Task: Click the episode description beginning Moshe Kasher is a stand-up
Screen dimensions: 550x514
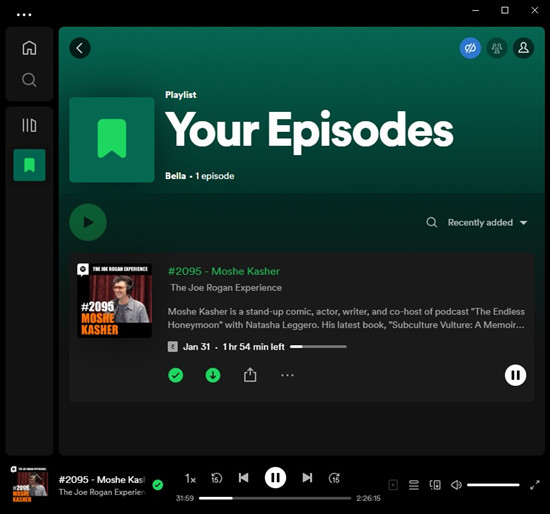Action: pyautogui.click(x=346, y=318)
